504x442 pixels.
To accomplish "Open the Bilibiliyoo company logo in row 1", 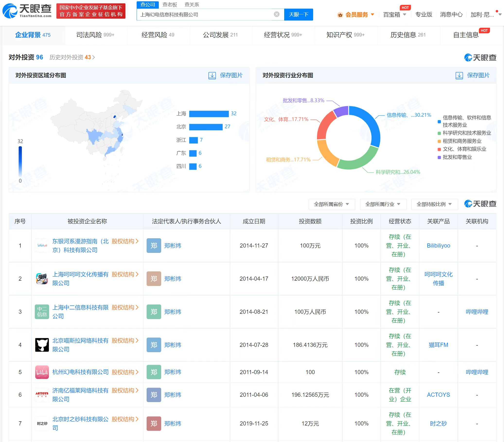I will point(42,245).
